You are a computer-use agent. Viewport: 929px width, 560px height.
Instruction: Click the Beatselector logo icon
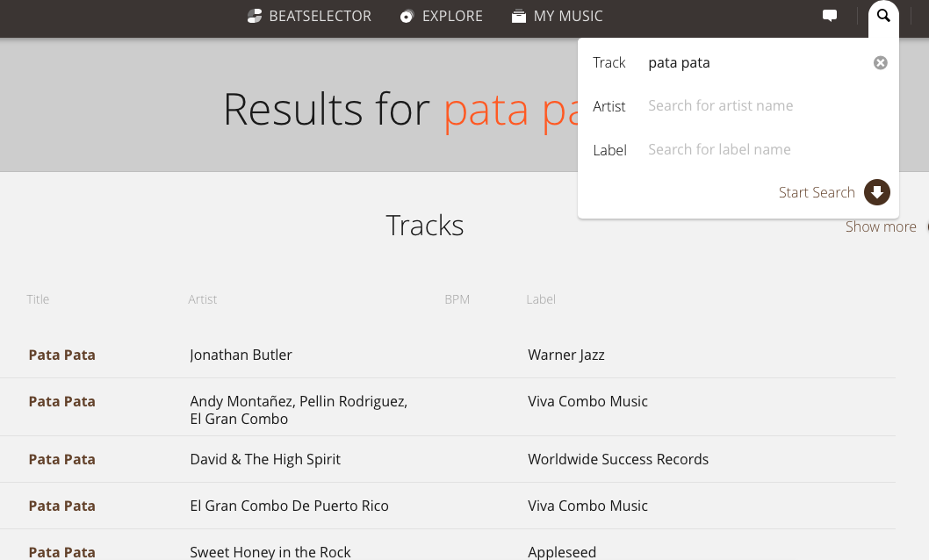[x=255, y=16]
